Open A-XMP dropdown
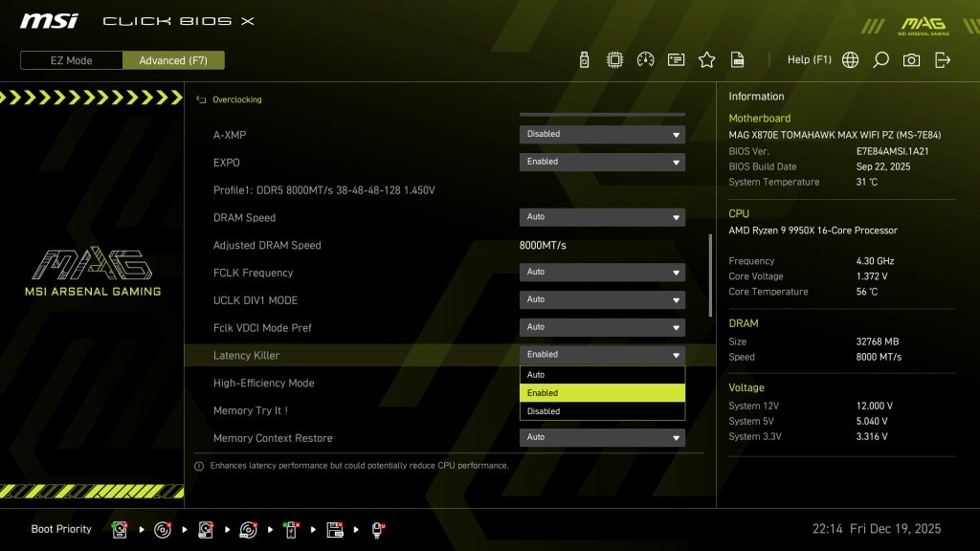Viewport: 980px width, 551px height. pyautogui.click(x=603, y=134)
